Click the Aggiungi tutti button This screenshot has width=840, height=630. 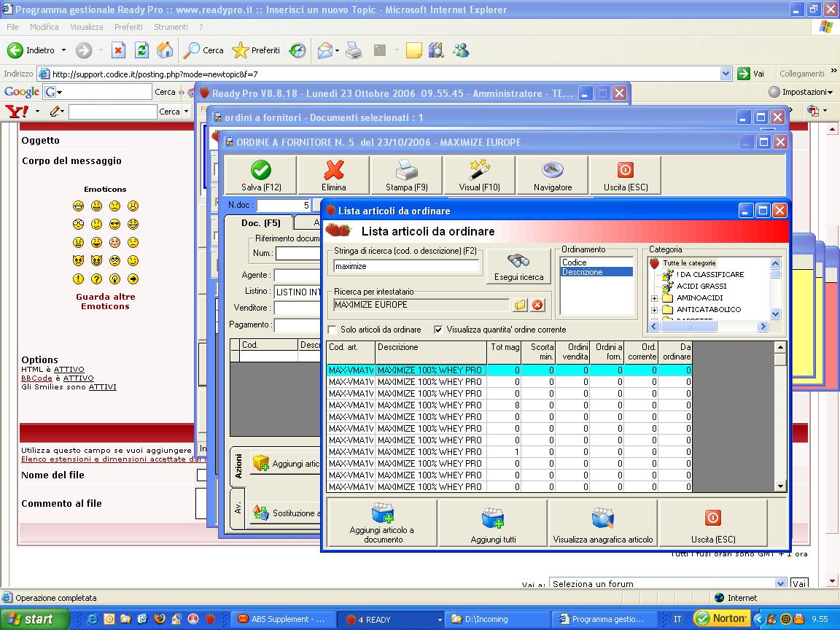tap(493, 523)
